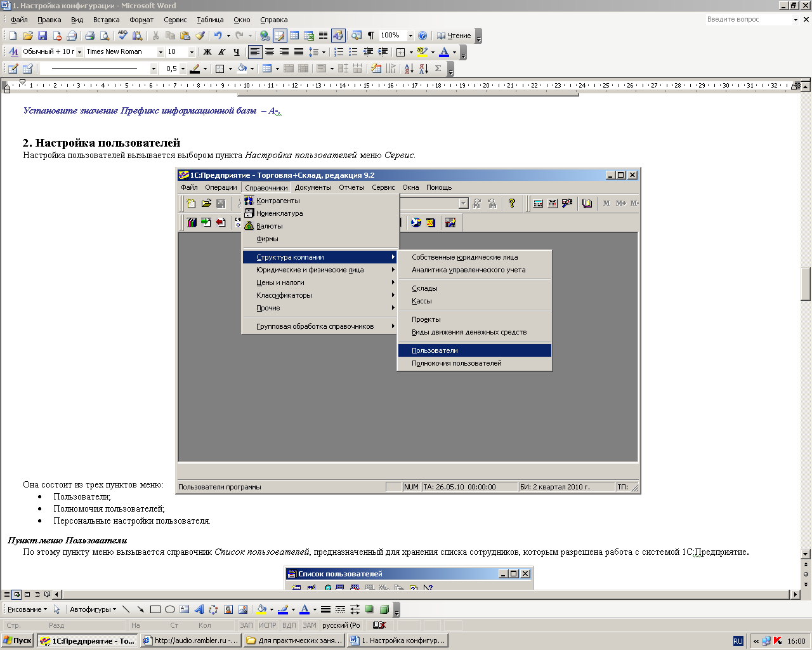Viewport: 812px width, 650px height.
Task: Click the Insert Table icon
Action: point(294,36)
